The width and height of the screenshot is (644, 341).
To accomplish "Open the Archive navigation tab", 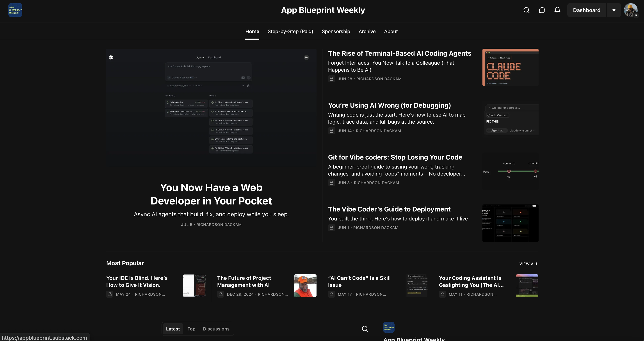I will pyautogui.click(x=367, y=32).
